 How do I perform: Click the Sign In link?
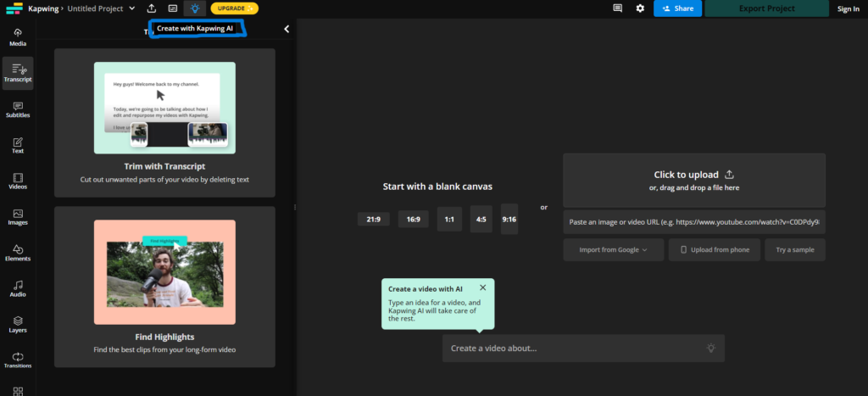[848, 8]
